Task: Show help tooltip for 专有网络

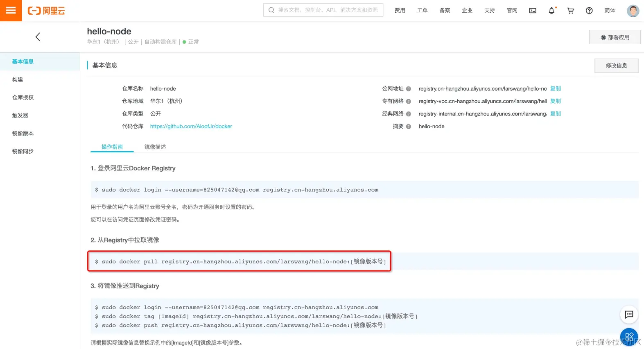Action: click(x=408, y=102)
